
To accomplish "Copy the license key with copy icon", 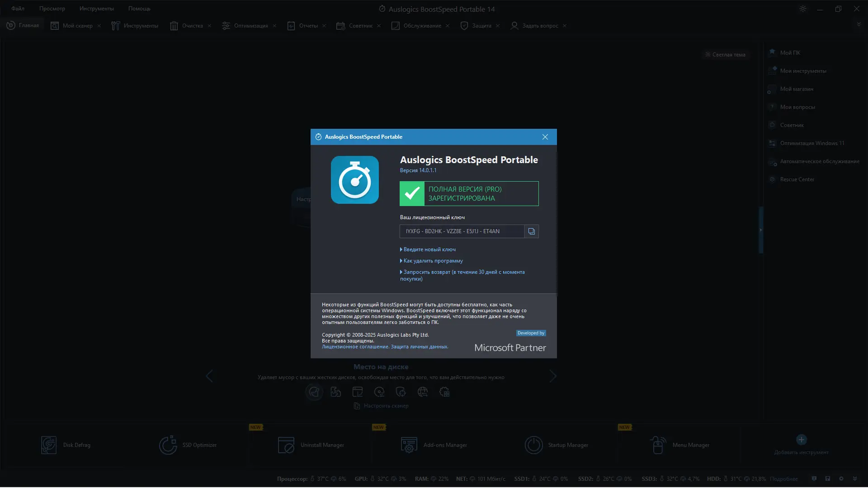I will [x=532, y=231].
